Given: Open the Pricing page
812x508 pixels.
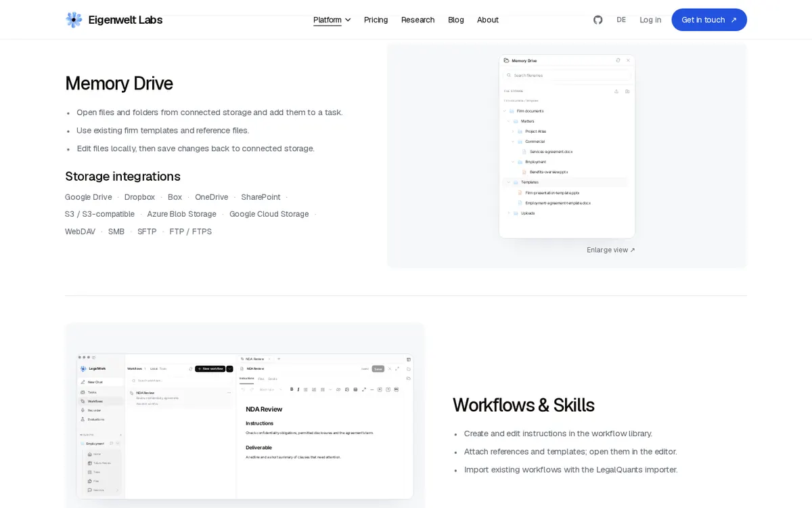Looking at the screenshot, I should click(376, 20).
